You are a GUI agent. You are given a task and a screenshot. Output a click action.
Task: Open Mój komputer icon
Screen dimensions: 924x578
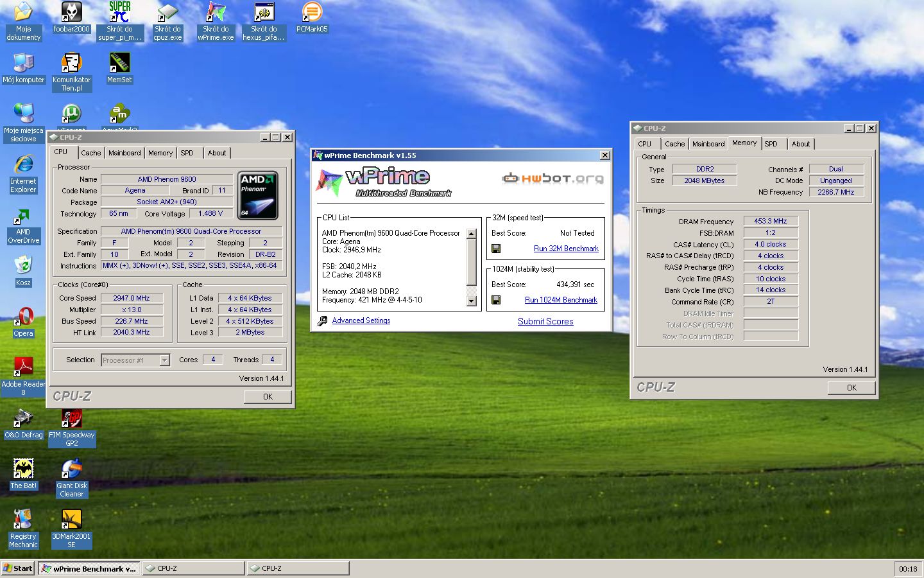pos(23,68)
